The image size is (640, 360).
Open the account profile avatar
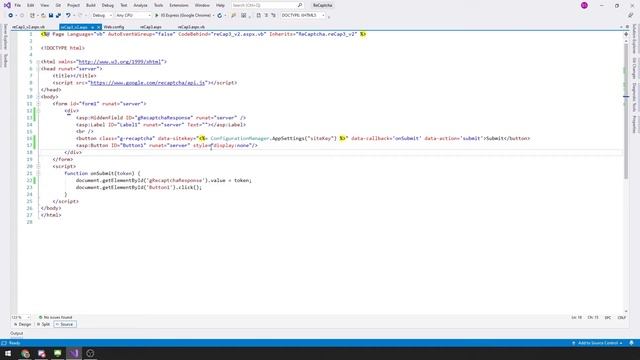tap(584, 5)
